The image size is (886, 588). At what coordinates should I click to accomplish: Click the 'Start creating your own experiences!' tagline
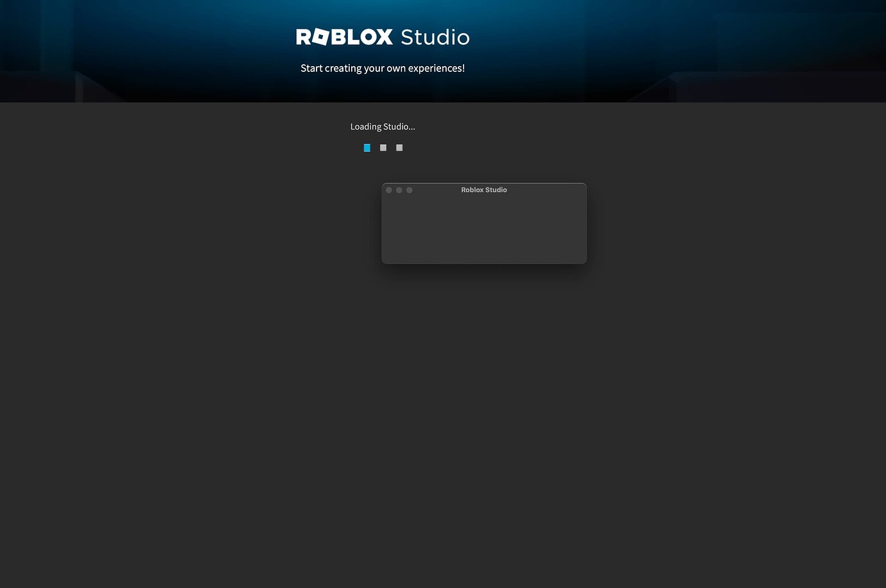[383, 68]
